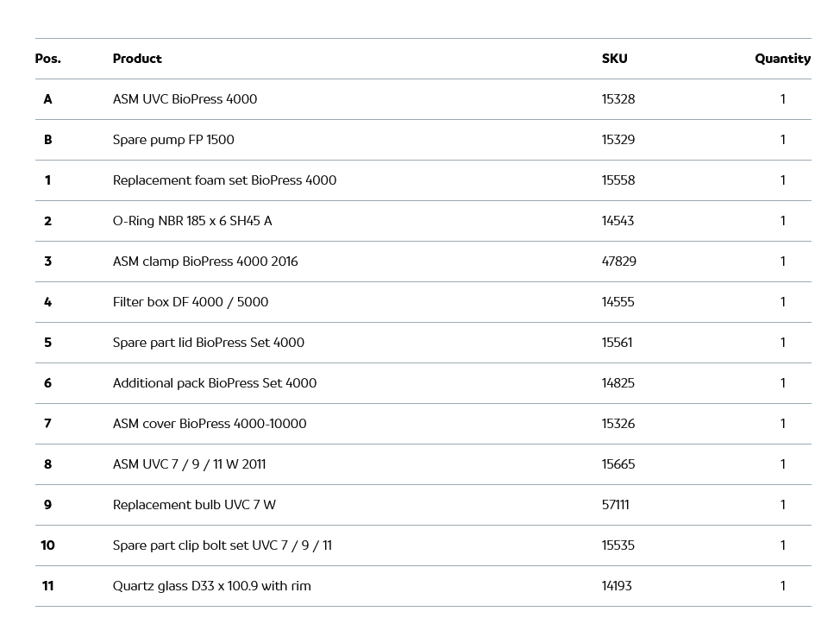The image size is (840, 643).
Task: Click the SKU column header
Action: click(614, 59)
